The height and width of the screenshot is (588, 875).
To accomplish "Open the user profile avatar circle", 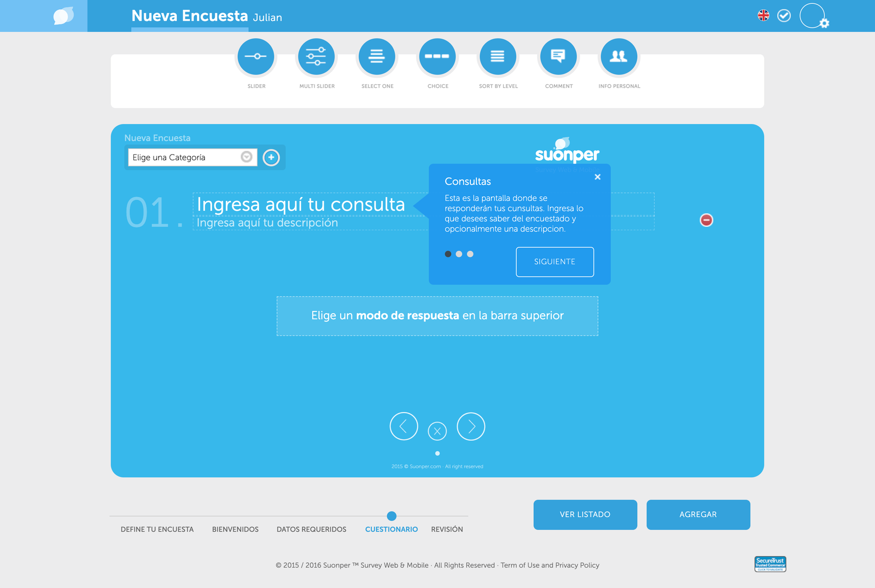I will (x=812, y=15).
